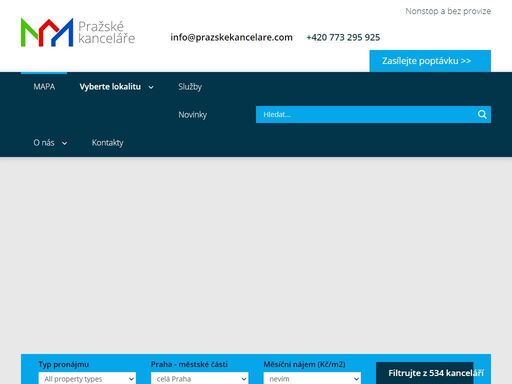Screen dimensions: 512x384
Task: Click the chevron beside Vyberte lokalitu
Action: pos(151,87)
